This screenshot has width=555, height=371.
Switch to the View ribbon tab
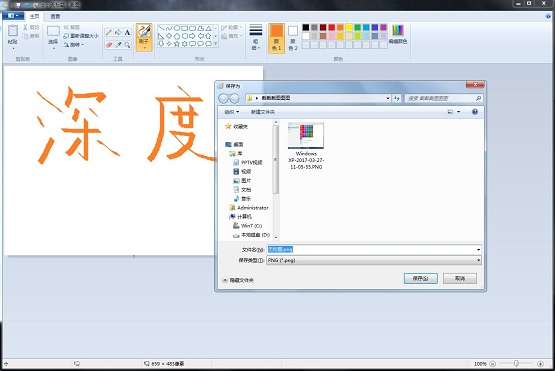(55, 16)
